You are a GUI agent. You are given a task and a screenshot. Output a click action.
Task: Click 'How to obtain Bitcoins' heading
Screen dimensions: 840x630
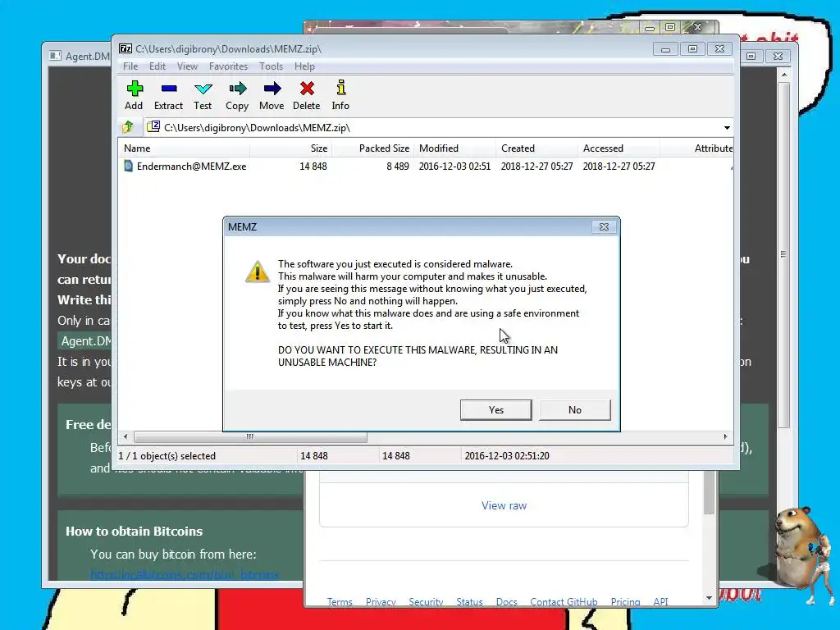[x=134, y=531]
